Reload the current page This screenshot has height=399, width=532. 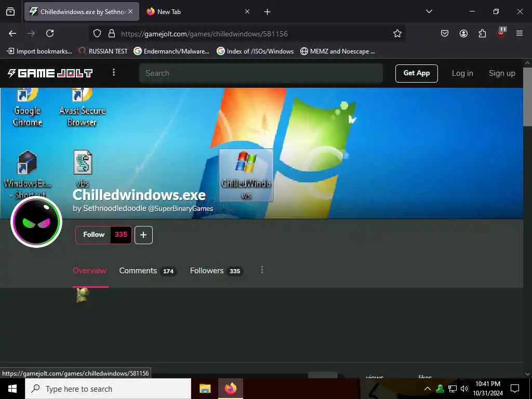click(x=50, y=33)
